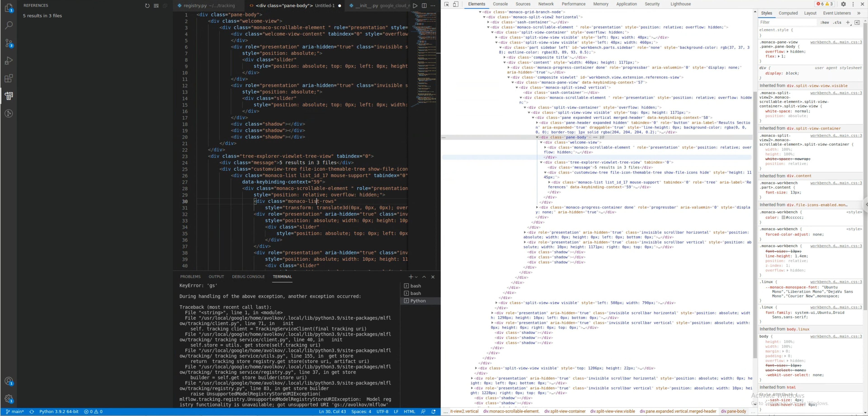Click the #cccccc color swatch
Screen dimensions: 868x416
(x=783, y=217)
